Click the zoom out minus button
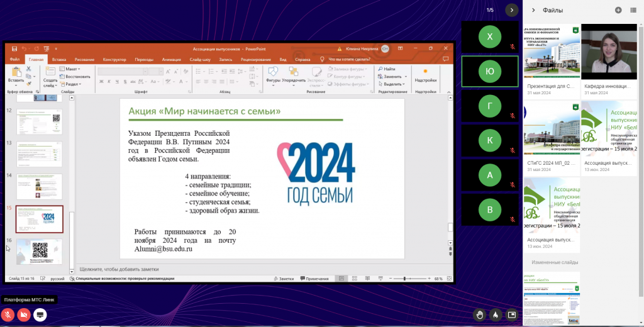The height and width of the screenshot is (327, 644). point(390,279)
